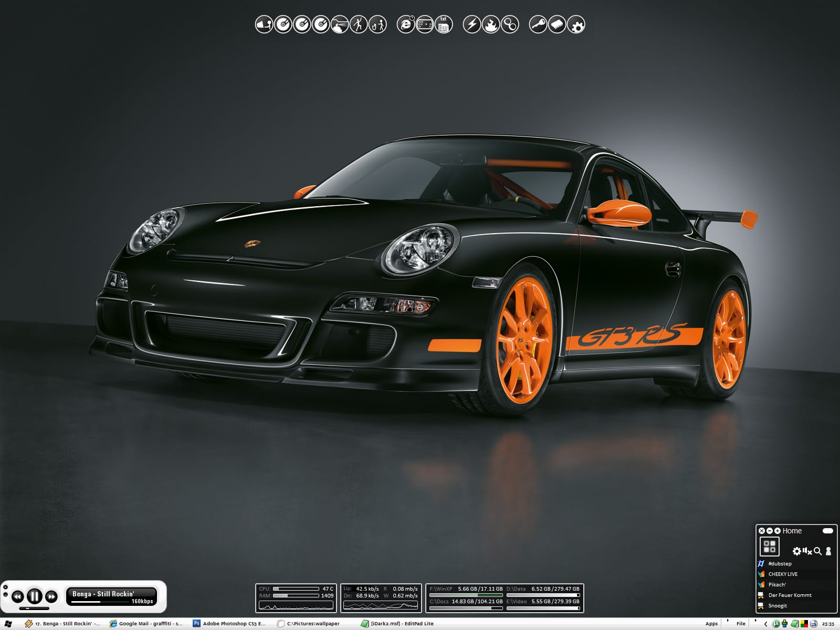The image size is (840, 630).
Task: Seek within the Still Rockin' progress bar
Action: tap(100, 602)
